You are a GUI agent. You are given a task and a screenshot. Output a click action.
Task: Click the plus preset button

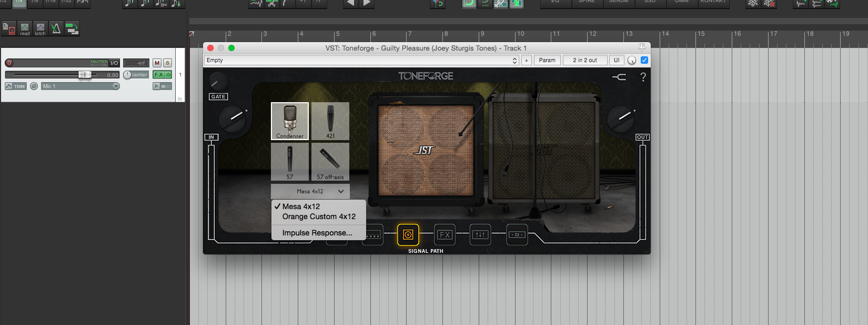[x=527, y=60]
